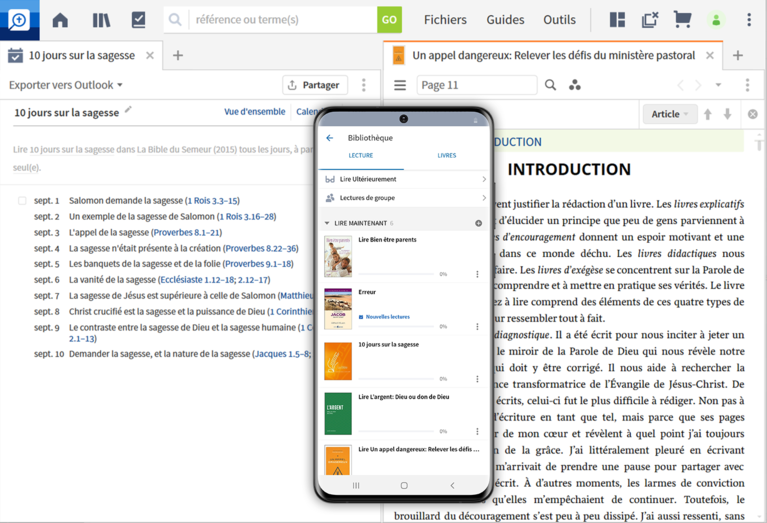The height and width of the screenshot is (523, 767).
Task: Tap L'ARGENT green book cover thumbnail
Action: 338,413
